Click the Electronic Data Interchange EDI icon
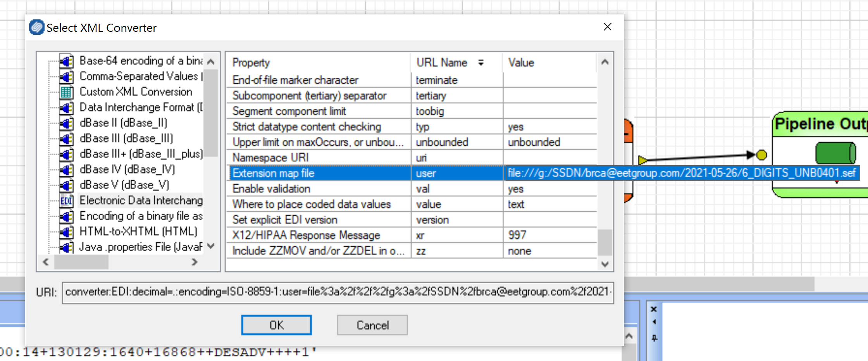The image size is (868, 361). pyautogui.click(x=66, y=200)
